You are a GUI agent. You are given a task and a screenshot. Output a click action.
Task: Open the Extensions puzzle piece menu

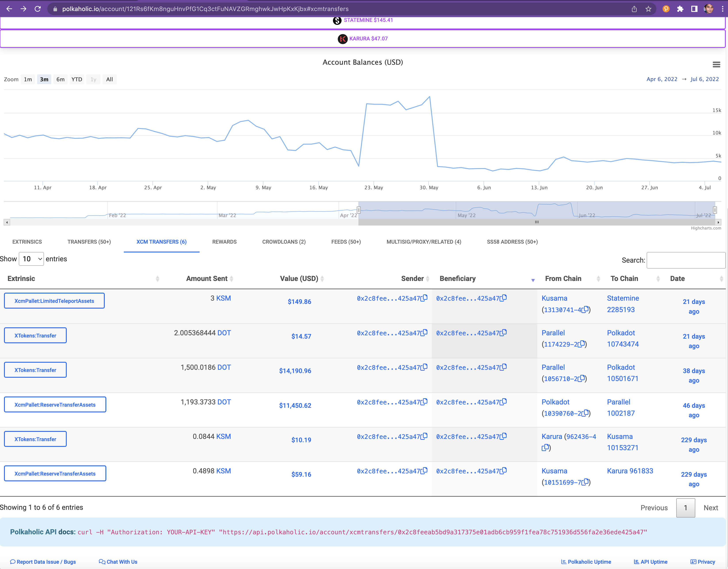pos(680,9)
